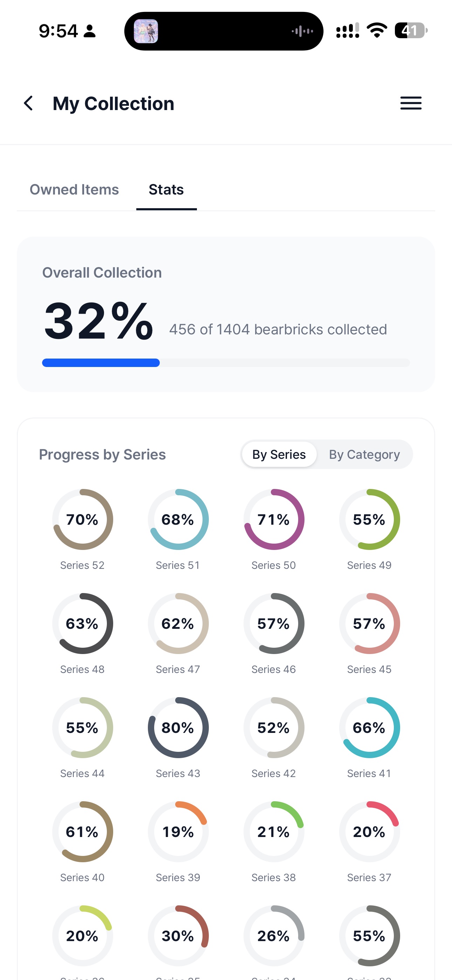Tap the battery indicator

coord(411,30)
